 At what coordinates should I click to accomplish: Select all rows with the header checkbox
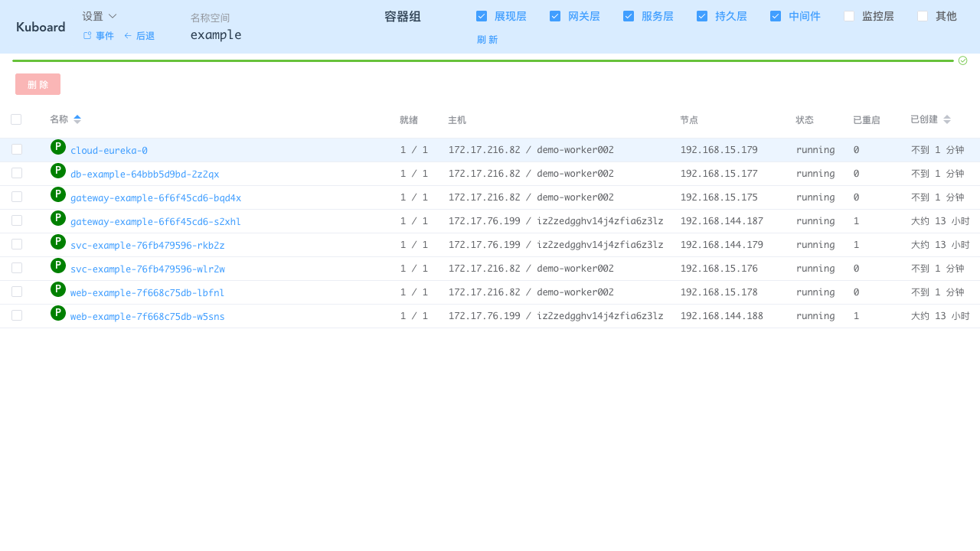pyautogui.click(x=16, y=119)
